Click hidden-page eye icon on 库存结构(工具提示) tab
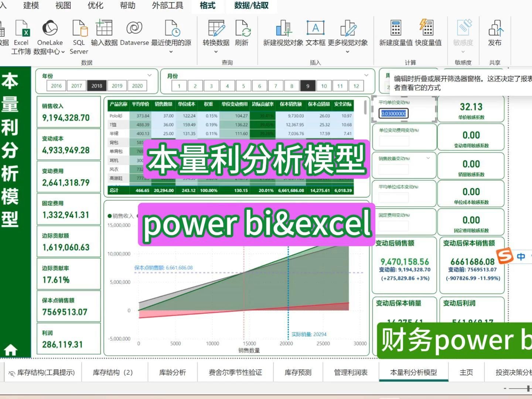 pyautogui.click(x=12, y=373)
